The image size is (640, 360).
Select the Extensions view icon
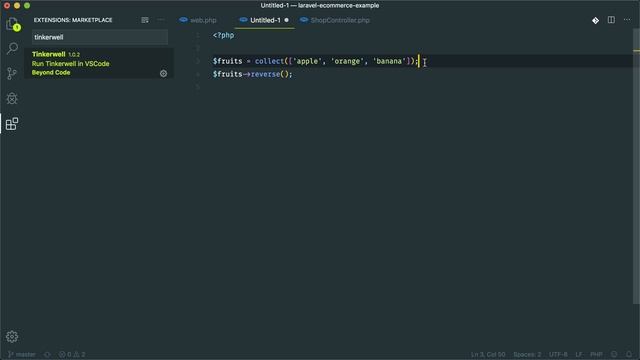point(12,123)
